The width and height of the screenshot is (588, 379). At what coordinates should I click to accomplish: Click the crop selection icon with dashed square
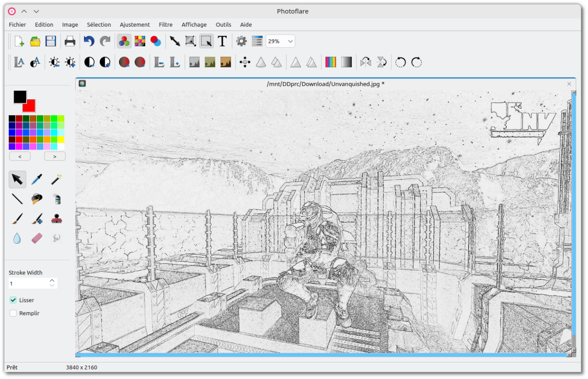click(x=207, y=41)
